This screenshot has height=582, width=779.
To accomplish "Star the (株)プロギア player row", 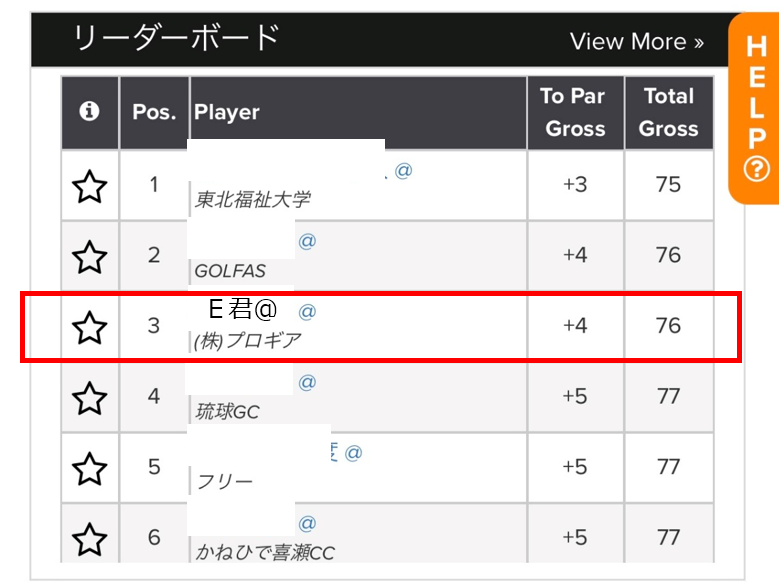I will [89, 328].
